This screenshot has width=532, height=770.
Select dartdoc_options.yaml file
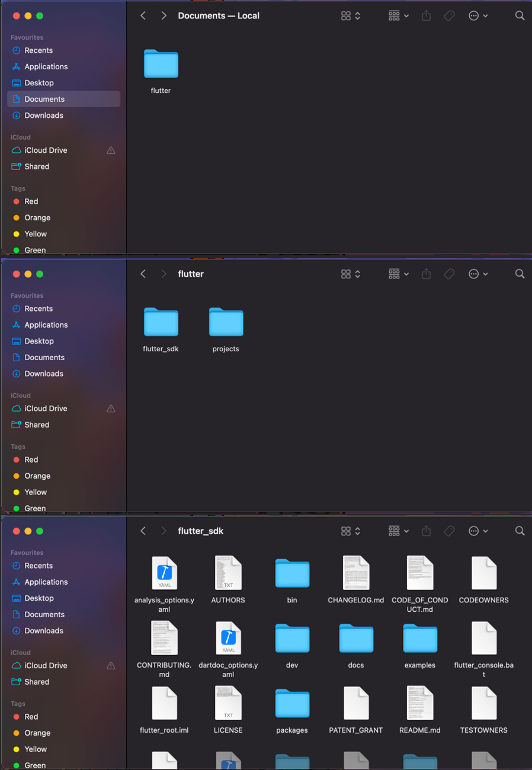tap(228, 638)
